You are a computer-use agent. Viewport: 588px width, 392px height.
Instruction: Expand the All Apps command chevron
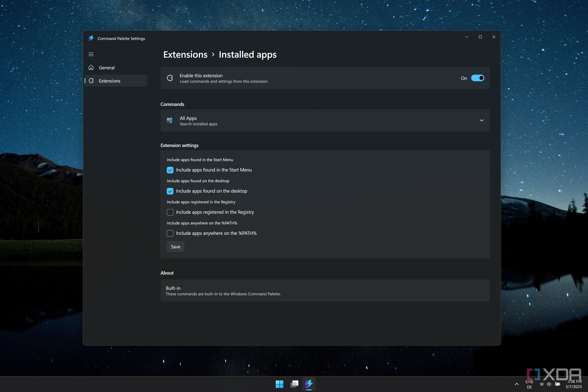click(x=482, y=120)
